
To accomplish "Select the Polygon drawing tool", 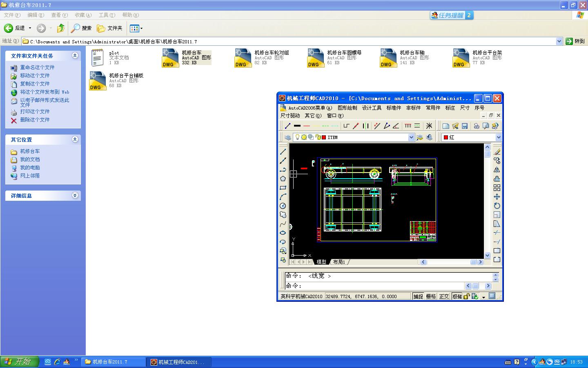I will pyautogui.click(x=283, y=179).
